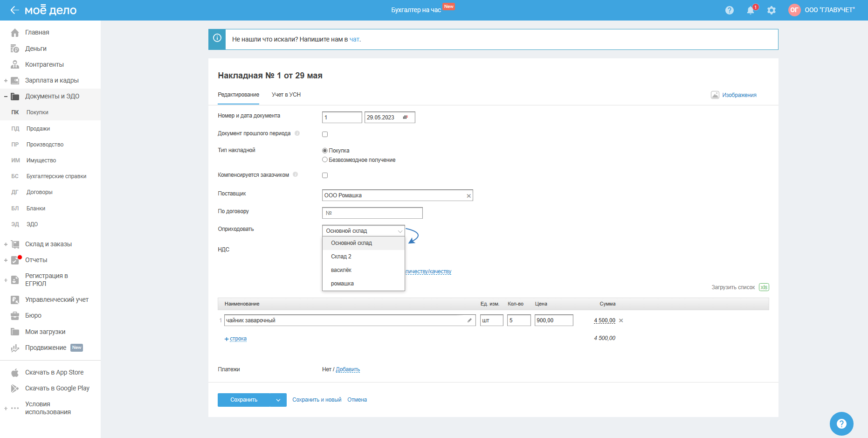The width and height of the screenshot is (868, 438).
Task: Open the calendar icon in date field
Action: point(405,117)
